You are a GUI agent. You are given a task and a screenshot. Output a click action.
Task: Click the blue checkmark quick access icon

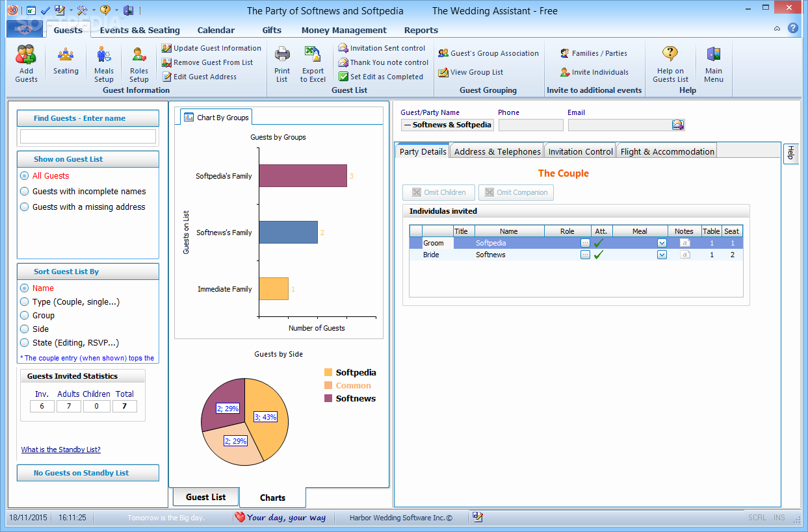(45, 10)
